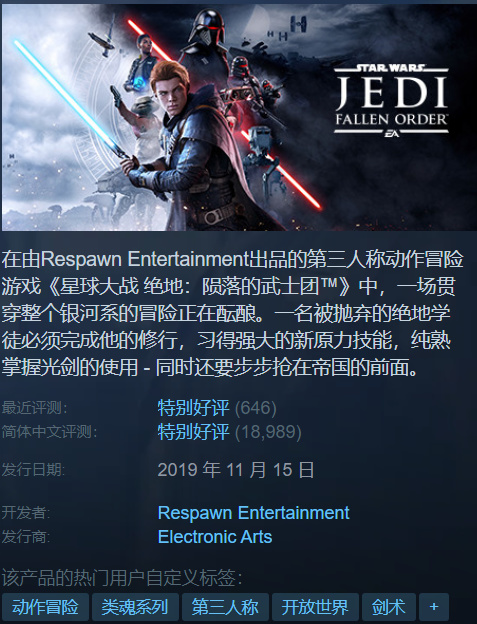
Task: Select the 开放世界 tag
Action: pyautogui.click(x=315, y=607)
